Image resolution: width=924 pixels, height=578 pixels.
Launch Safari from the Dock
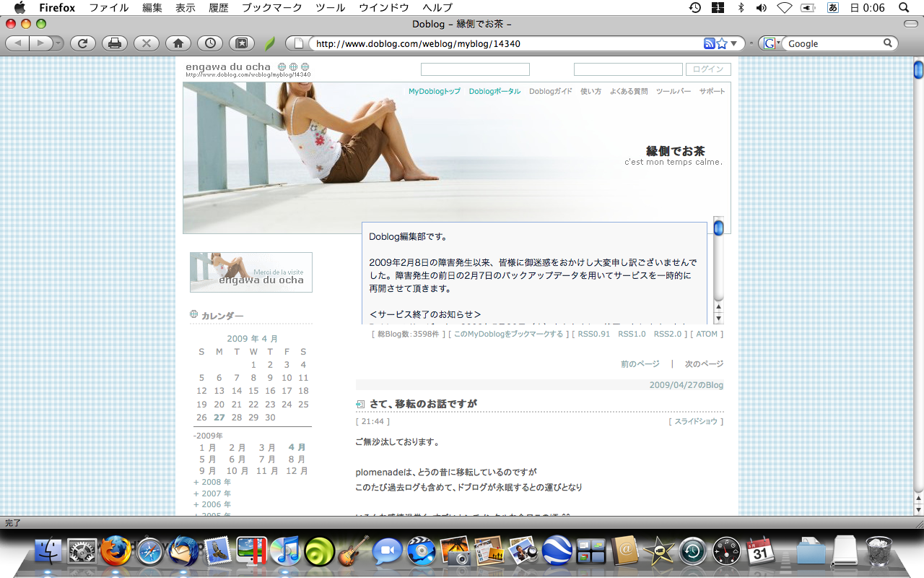(149, 551)
